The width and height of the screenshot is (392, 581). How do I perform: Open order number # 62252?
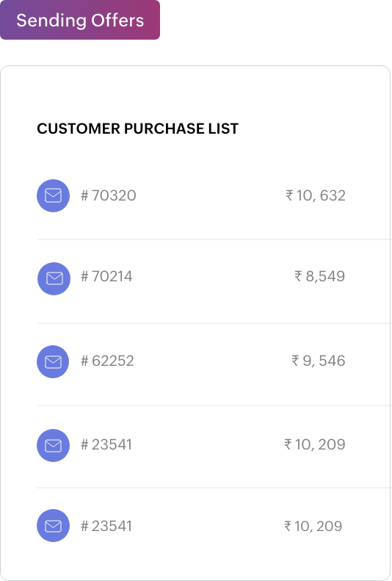[107, 361]
